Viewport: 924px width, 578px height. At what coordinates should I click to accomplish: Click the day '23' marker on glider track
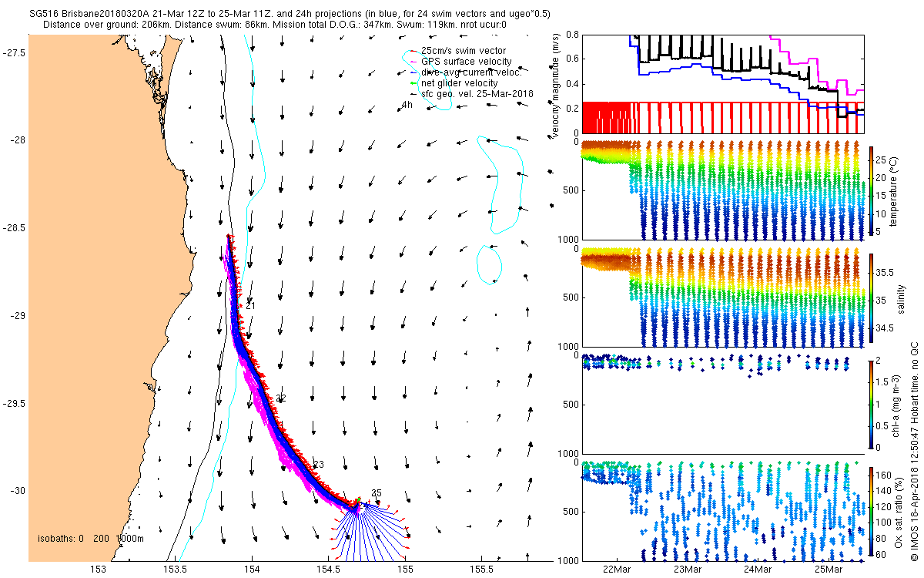click(x=320, y=464)
